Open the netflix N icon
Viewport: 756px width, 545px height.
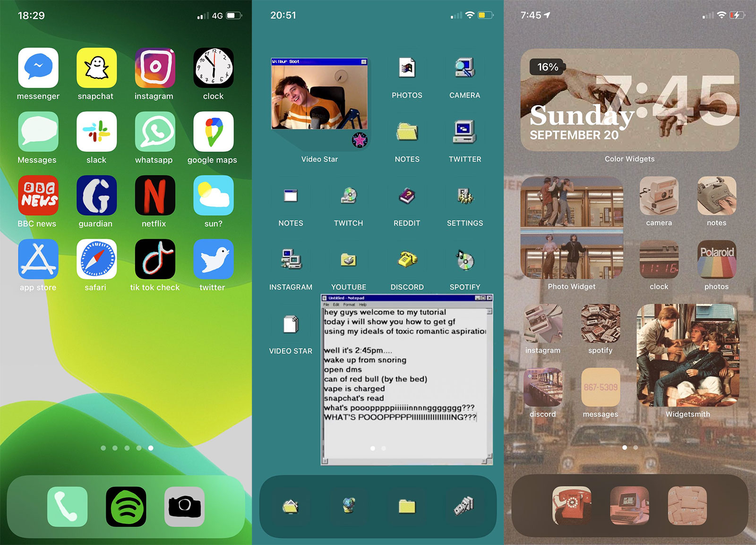(155, 195)
